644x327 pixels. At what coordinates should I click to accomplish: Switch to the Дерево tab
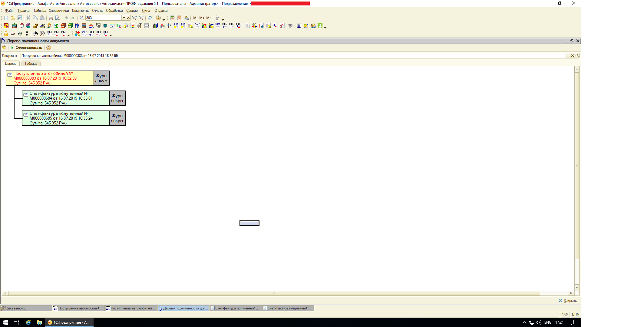pyautogui.click(x=11, y=64)
